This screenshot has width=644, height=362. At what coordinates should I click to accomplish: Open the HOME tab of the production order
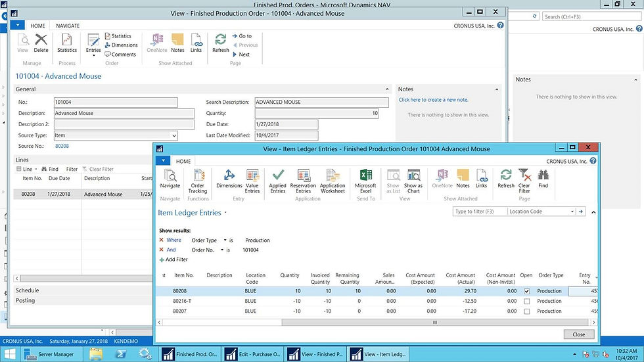[38, 26]
